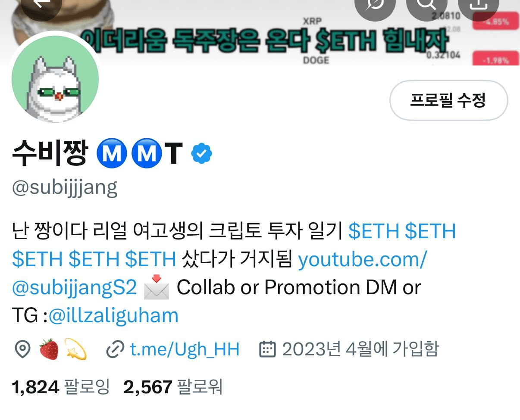Open the youtube.com/@subijjangS2 link
This screenshot has width=520, height=420.
pyautogui.click(x=219, y=273)
